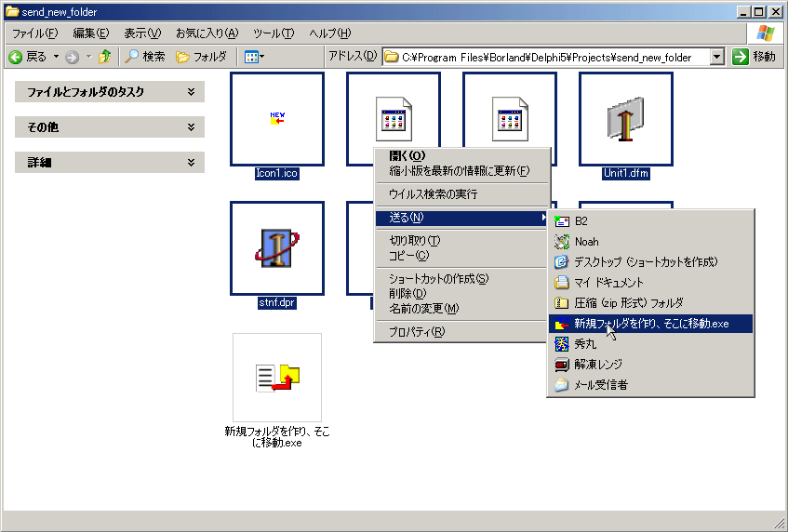
Task: Open the Search (検索) toolbar button
Action: pyautogui.click(x=145, y=57)
